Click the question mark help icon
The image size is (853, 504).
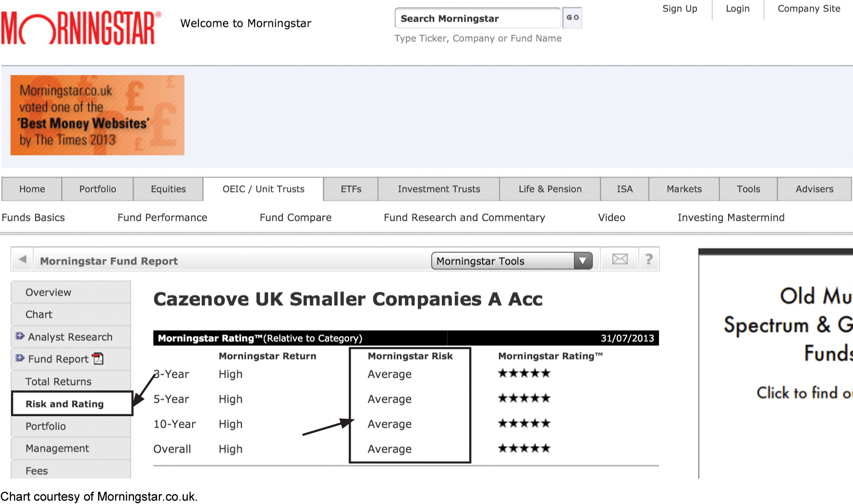[x=649, y=259]
